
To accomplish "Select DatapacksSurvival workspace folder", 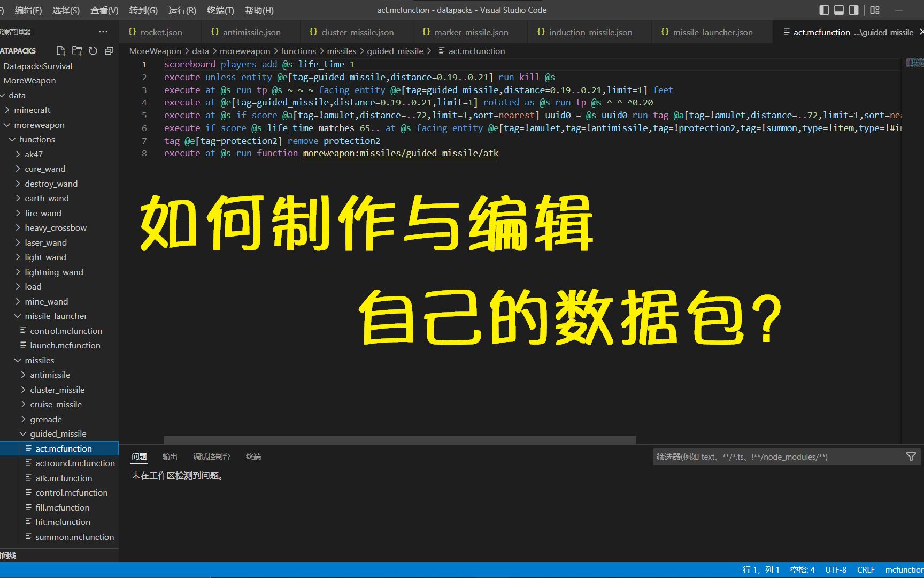I will point(59,66).
